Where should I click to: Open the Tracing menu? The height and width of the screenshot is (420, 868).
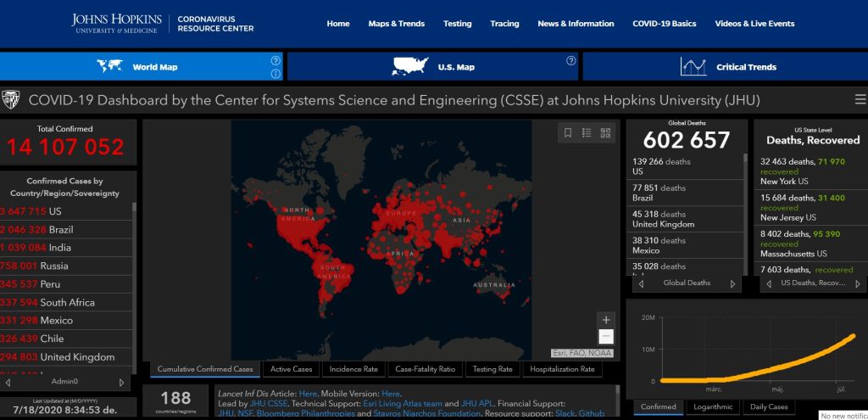(504, 24)
